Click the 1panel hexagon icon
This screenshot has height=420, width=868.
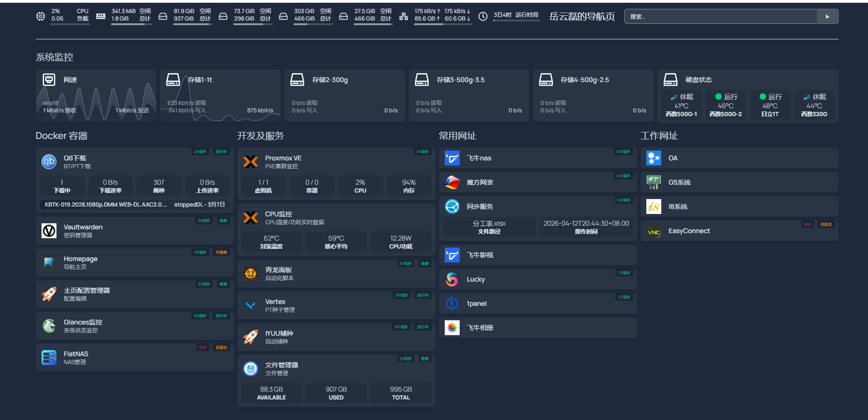pyautogui.click(x=452, y=303)
